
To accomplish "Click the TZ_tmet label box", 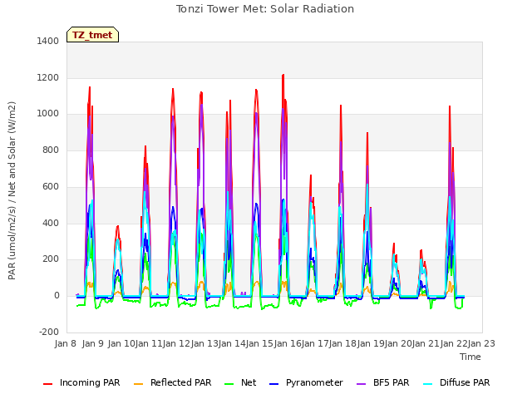I will 92,35.
